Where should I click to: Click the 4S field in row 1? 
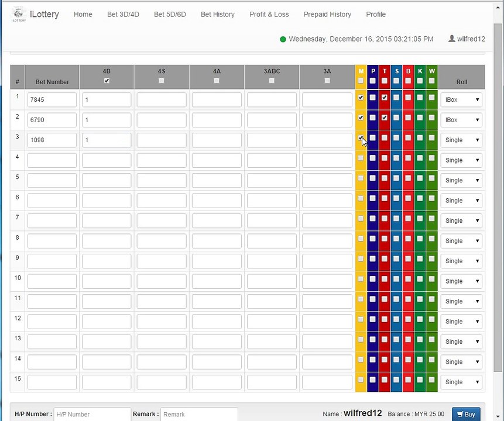click(x=162, y=100)
